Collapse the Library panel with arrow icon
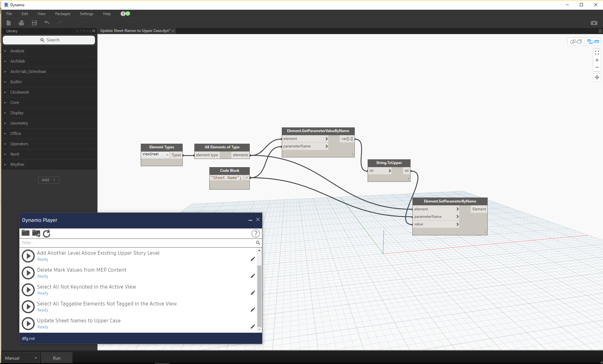The height and width of the screenshot is (364, 603). (93, 31)
